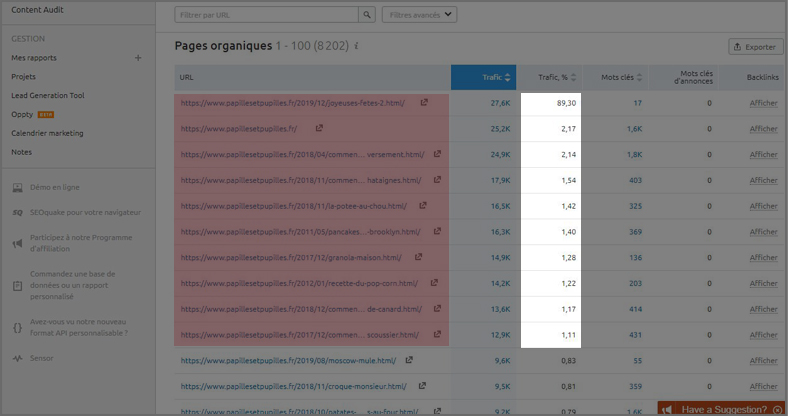This screenshot has height=416, width=788.
Task: Open Lead Generation Tool in sidebar
Action: coord(48,95)
